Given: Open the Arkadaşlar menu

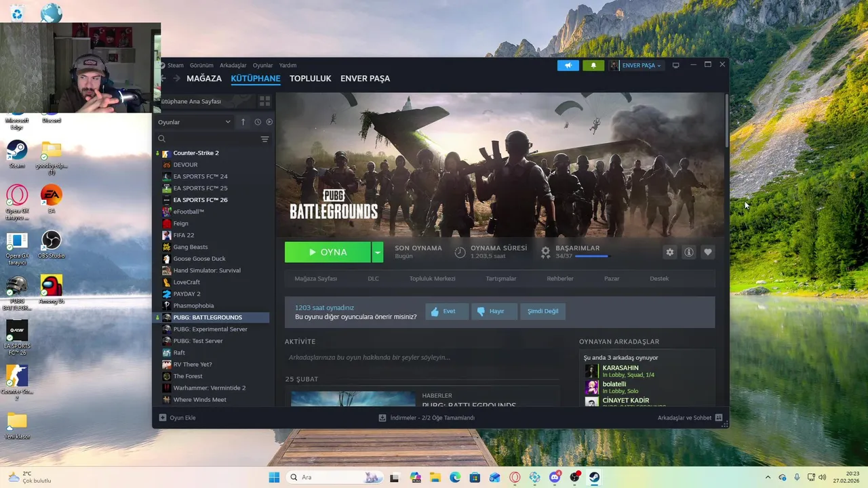Looking at the screenshot, I should click(x=233, y=66).
